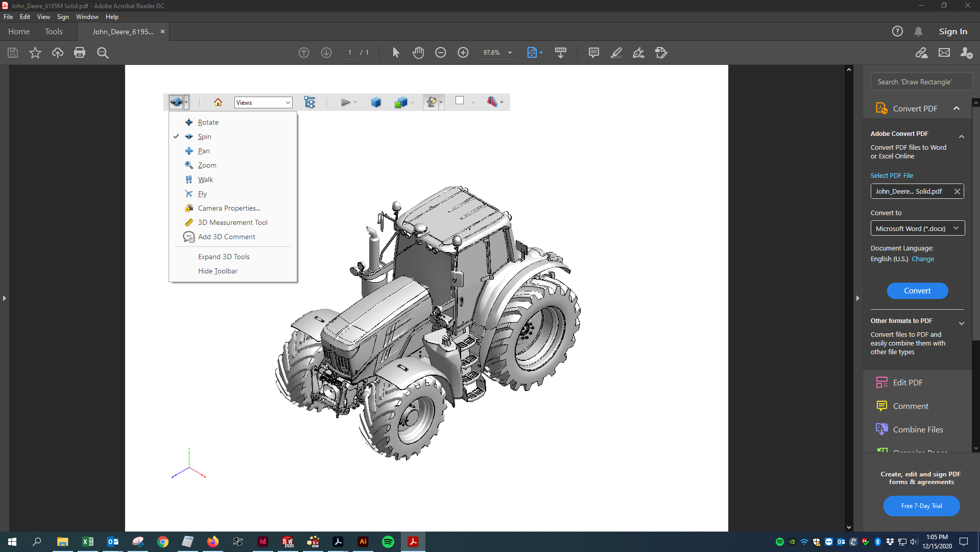Screen dimensions: 980x552
Task: Click the Change language link
Action: (x=922, y=259)
